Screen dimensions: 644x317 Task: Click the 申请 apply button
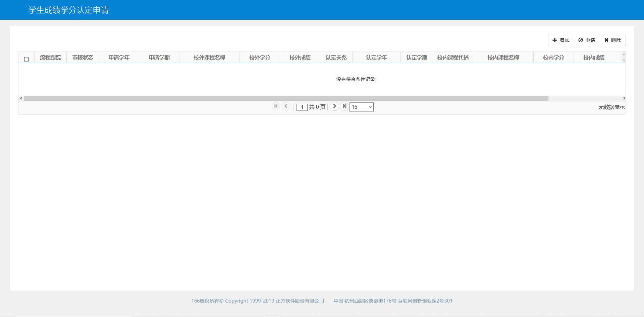click(587, 40)
